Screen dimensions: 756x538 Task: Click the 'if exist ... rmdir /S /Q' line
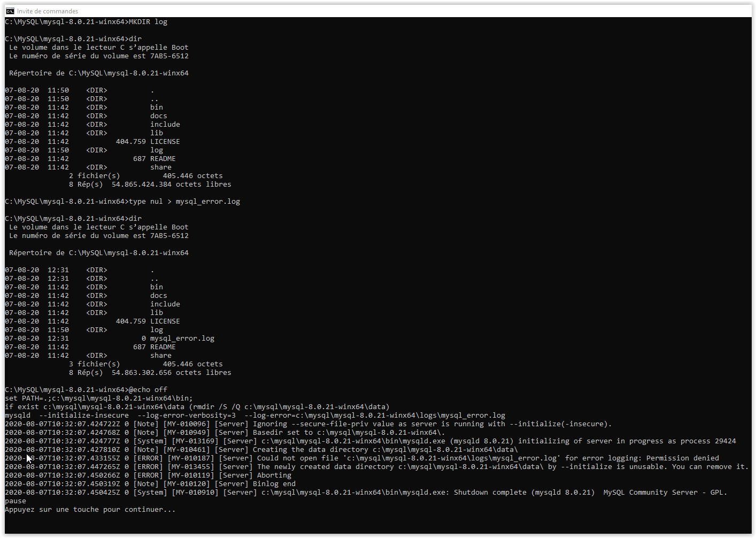point(197,407)
